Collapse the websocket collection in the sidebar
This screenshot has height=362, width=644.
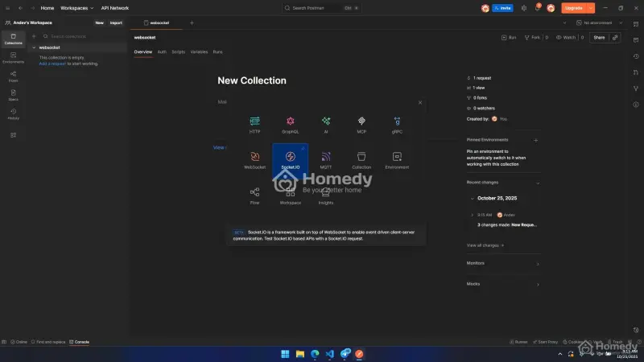point(34,47)
